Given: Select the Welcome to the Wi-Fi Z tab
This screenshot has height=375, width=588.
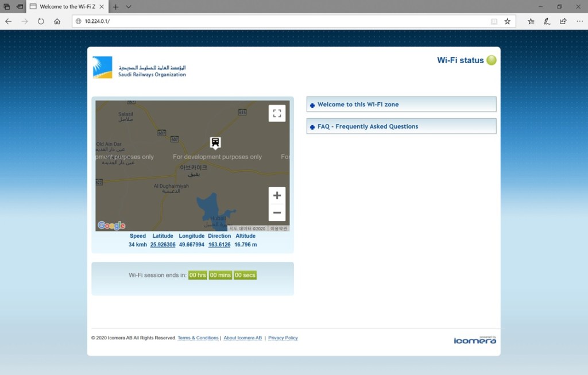Looking at the screenshot, I should 62,7.
